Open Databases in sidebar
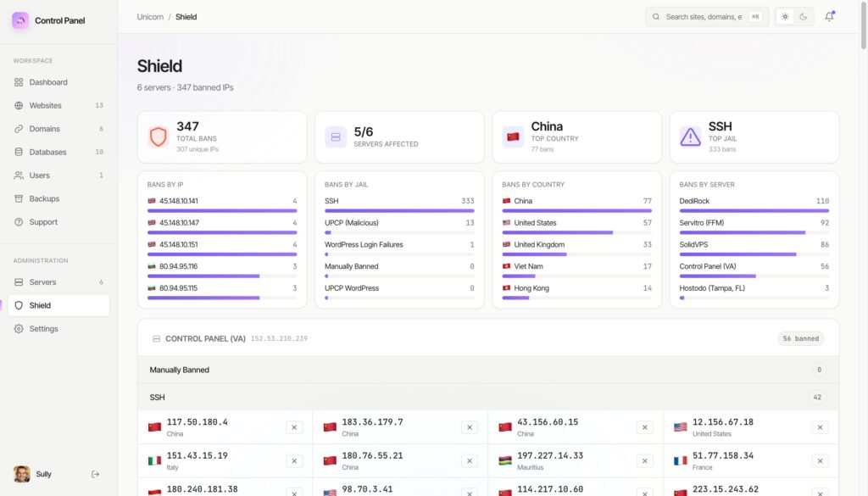 click(x=58, y=152)
